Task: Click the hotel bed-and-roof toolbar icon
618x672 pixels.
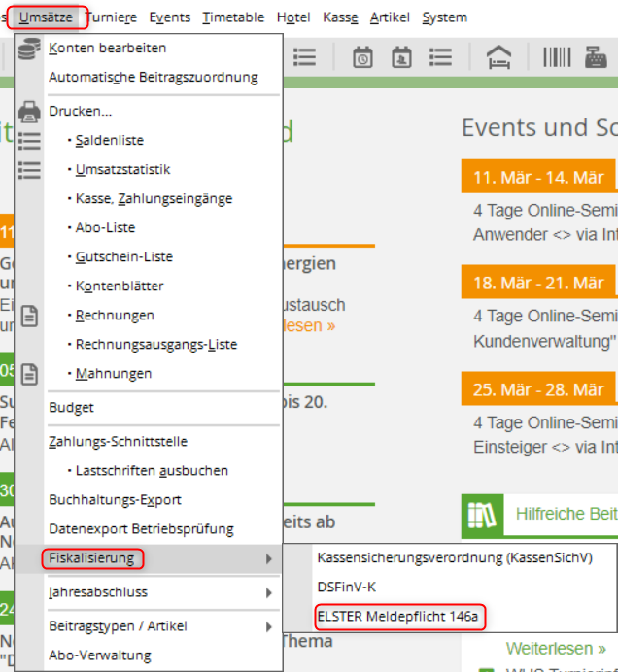Action: (x=498, y=57)
